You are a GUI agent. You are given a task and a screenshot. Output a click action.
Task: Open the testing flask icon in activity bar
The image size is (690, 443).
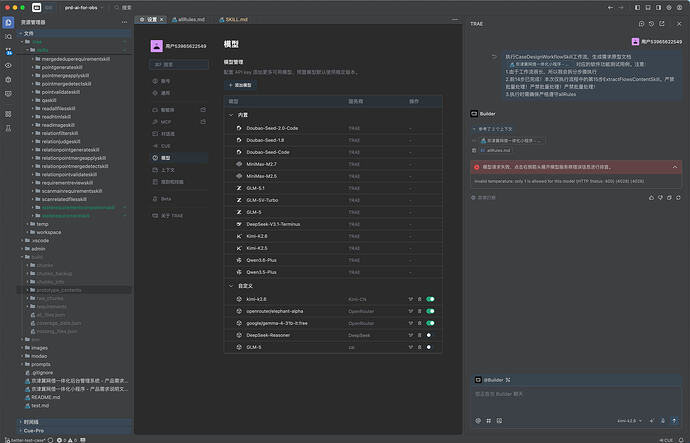click(x=8, y=128)
